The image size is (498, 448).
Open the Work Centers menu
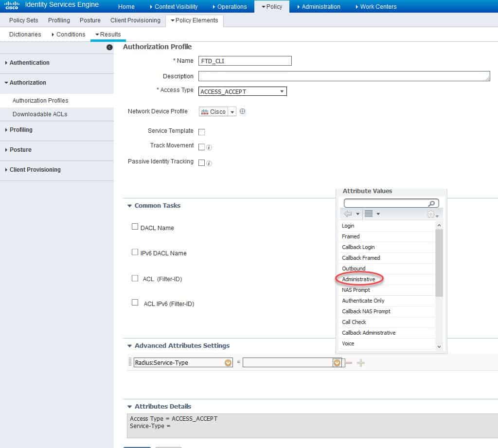click(x=376, y=7)
